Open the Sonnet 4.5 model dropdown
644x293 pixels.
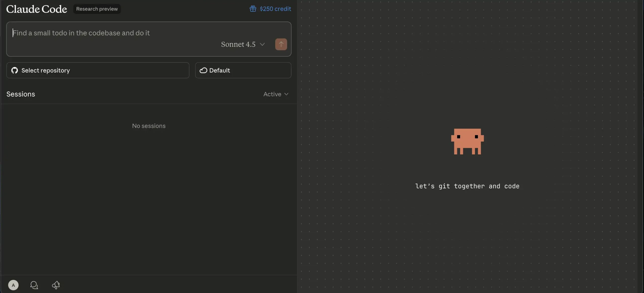pos(238,44)
